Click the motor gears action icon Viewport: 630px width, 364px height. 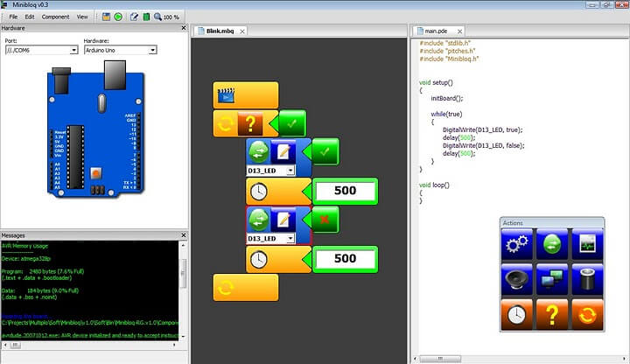point(519,246)
